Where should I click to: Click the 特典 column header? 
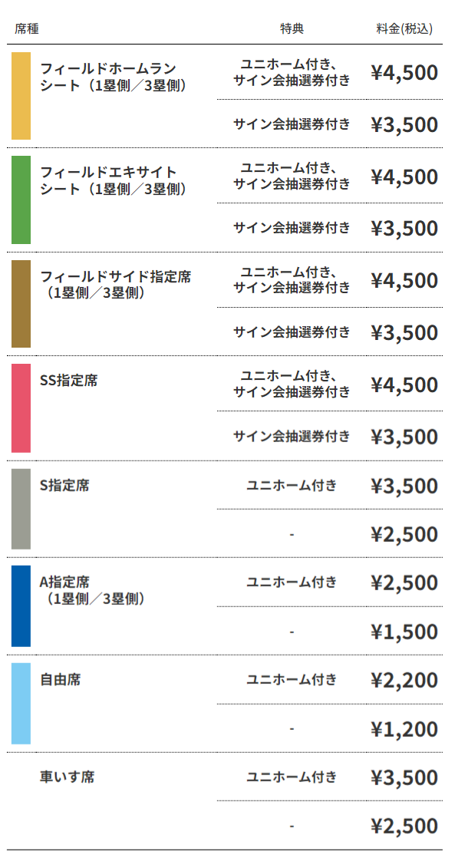coord(292,29)
